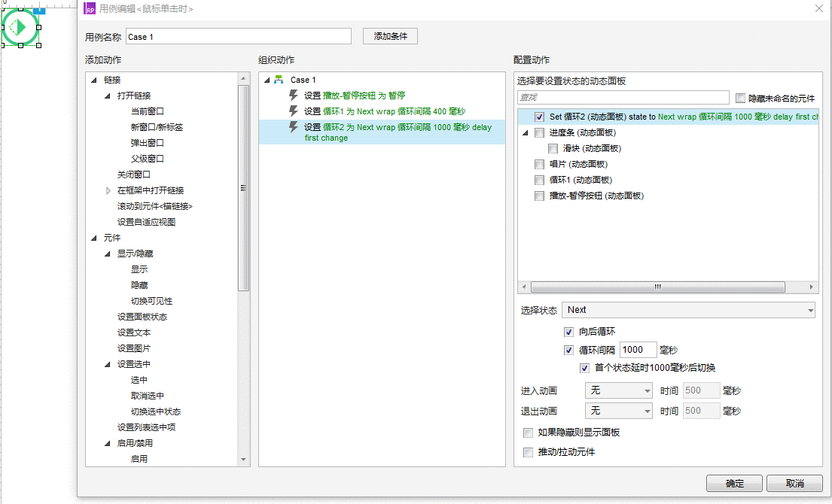The width and height of the screenshot is (832, 504).
Task: Check the 播放-暂停按钮 (动态面板) checkbox
Action: pyautogui.click(x=539, y=196)
